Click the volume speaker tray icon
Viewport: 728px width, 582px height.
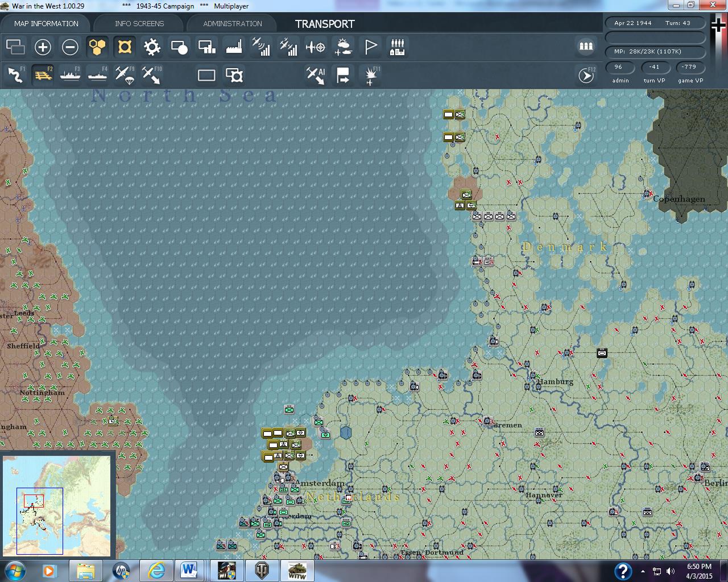coord(671,571)
